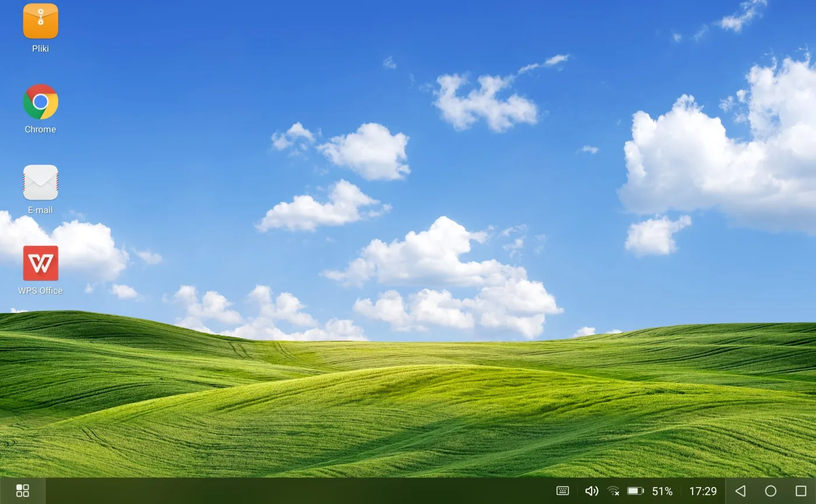Start WPS Office from the desktop
The width and height of the screenshot is (816, 504).
point(40,263)
